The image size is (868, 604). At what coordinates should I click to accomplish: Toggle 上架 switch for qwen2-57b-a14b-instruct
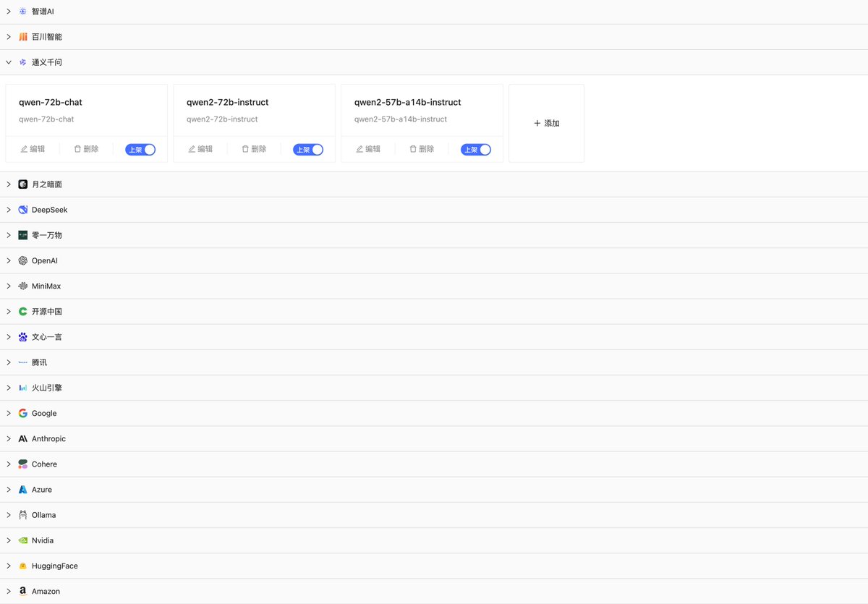pyautogui.click(x=476, y=150)
